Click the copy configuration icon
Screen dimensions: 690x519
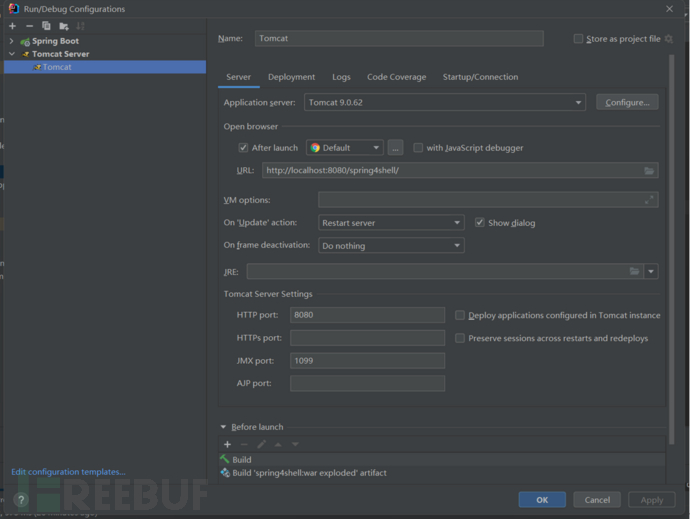(46, 26)
